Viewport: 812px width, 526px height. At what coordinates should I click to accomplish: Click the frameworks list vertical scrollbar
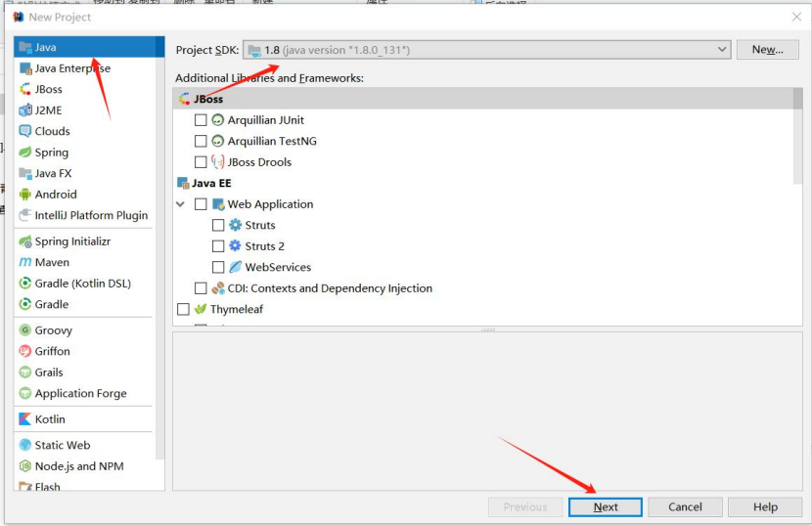pyautogui.click(x=797, y=136)
